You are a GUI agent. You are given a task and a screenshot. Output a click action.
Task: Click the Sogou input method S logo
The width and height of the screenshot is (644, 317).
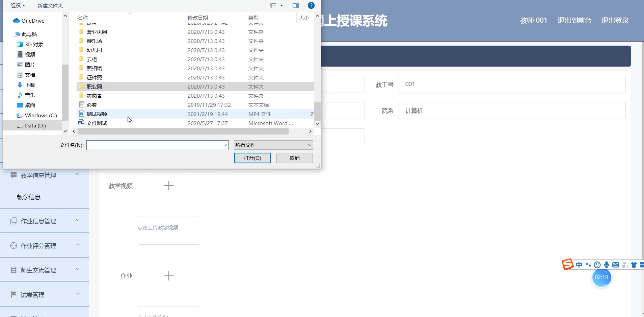click(568, 264)
